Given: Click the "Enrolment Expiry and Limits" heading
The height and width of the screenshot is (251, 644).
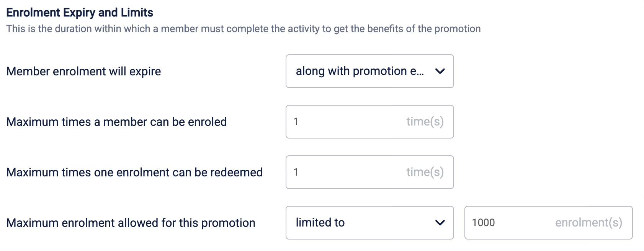Looking at the screenshot, I should [x=80, y=13].
